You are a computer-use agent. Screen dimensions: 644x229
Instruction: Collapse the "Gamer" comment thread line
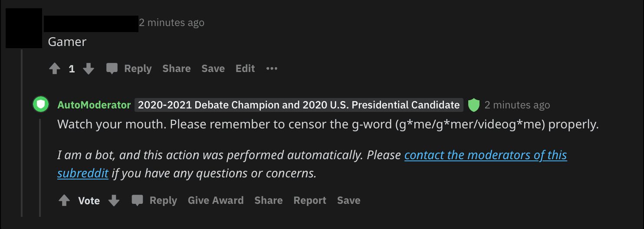21,130
